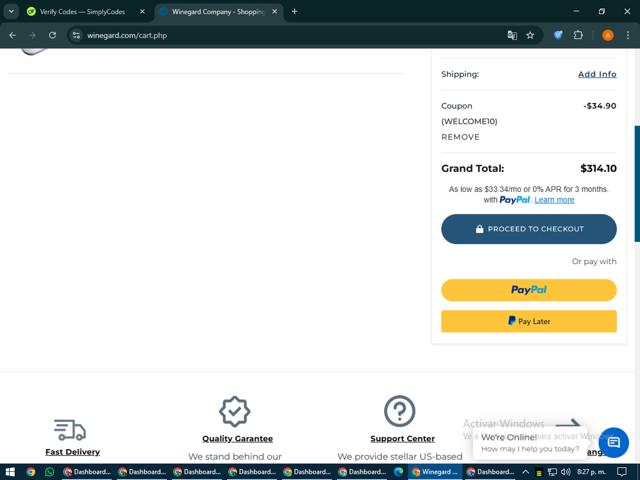This screenshot has height=480, width=640.
Task: Click the Quality Garantee badge icon
Action: tap(235, 411)
